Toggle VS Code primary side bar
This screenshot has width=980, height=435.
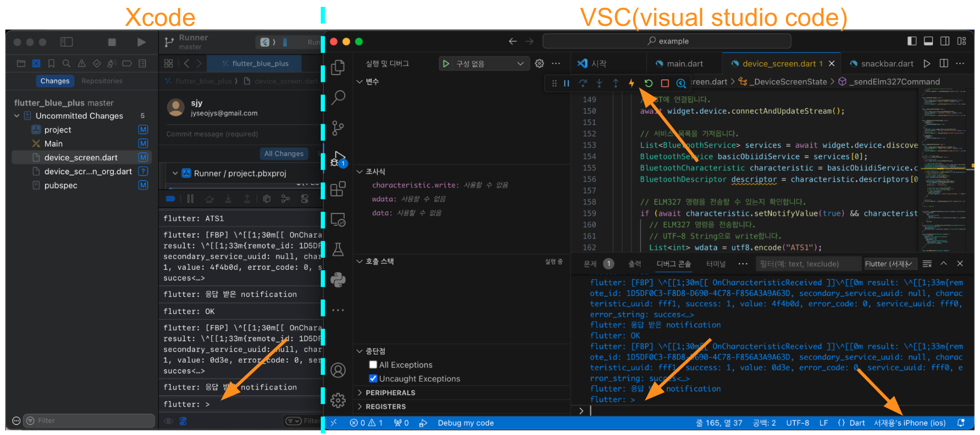pos(912,41)
